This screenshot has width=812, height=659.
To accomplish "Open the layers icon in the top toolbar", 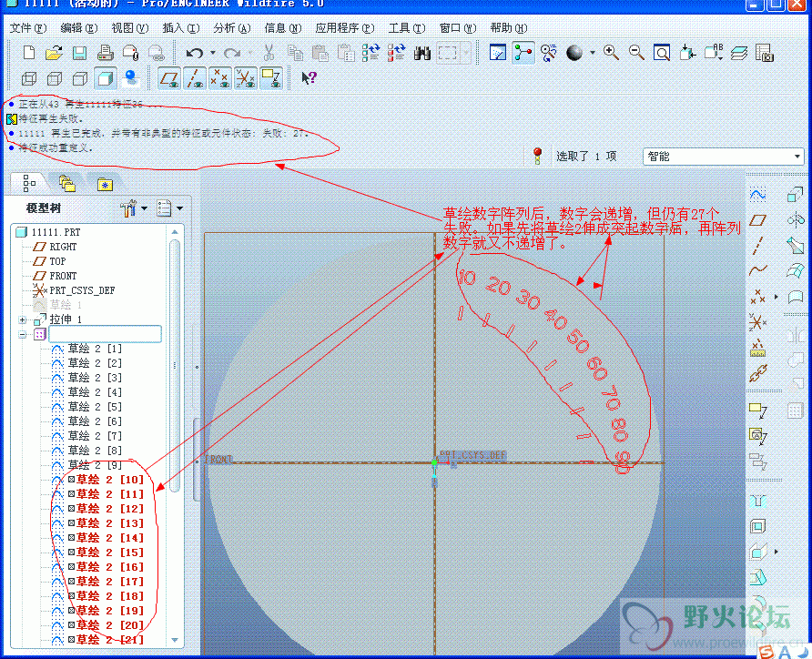I will [739, 52].
